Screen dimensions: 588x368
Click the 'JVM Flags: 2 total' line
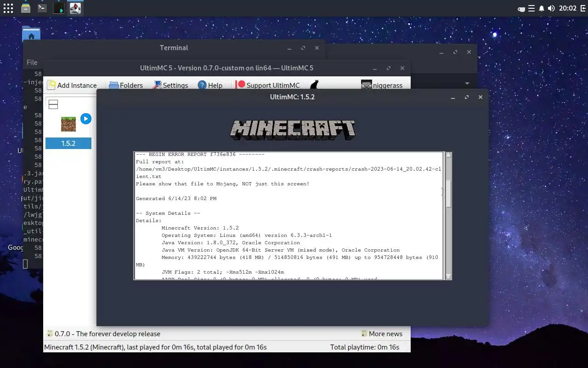point(223,272)
